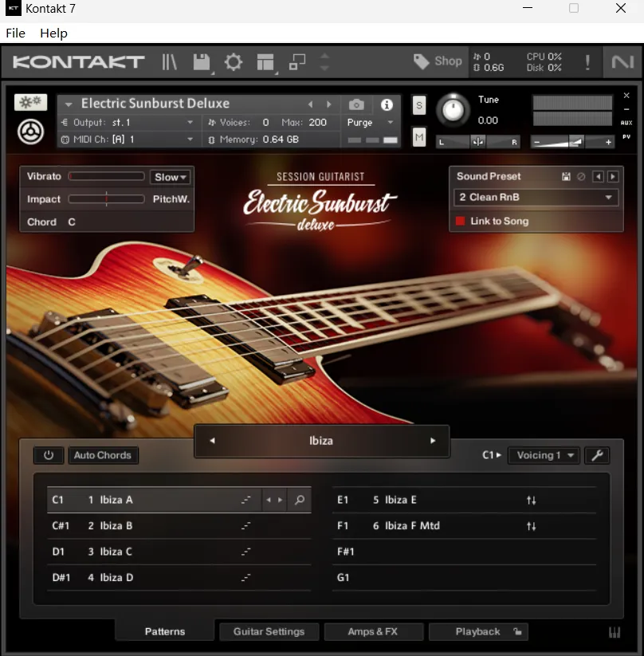Click the magnifier icon on Ibiza A
The width and height of the screenshot is (644, 656).
click(x=300, y=500)
